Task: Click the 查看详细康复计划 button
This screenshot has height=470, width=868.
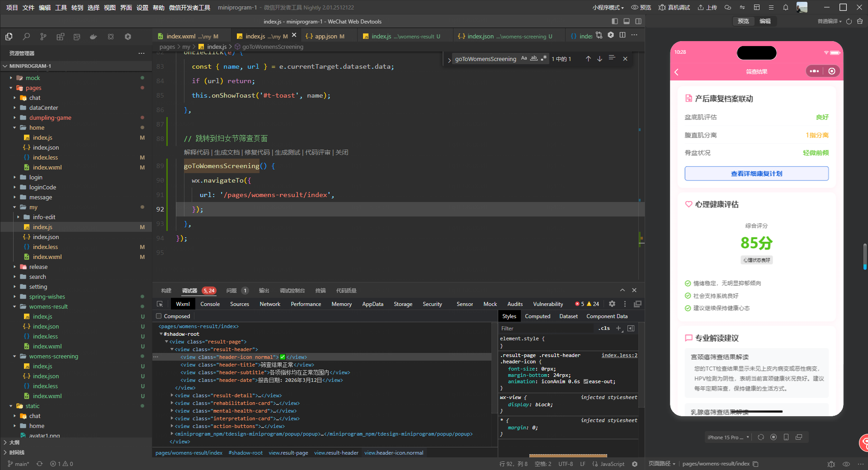Action: [756, 174]
